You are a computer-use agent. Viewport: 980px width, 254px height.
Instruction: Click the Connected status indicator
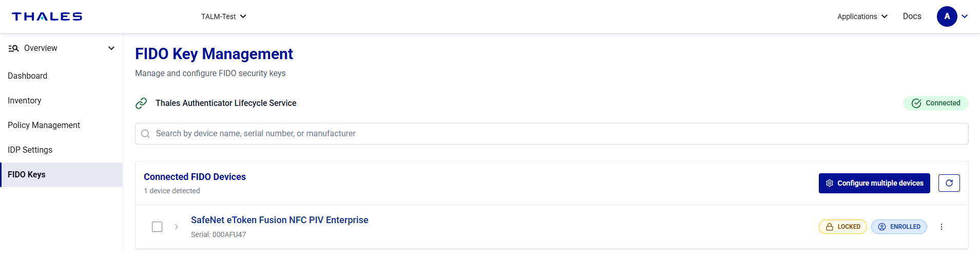click(935, 103)
